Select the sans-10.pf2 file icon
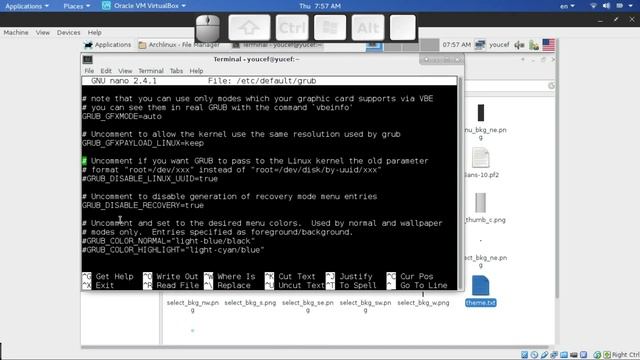Viewport: 640px width, 360px height. pos(480,158)
